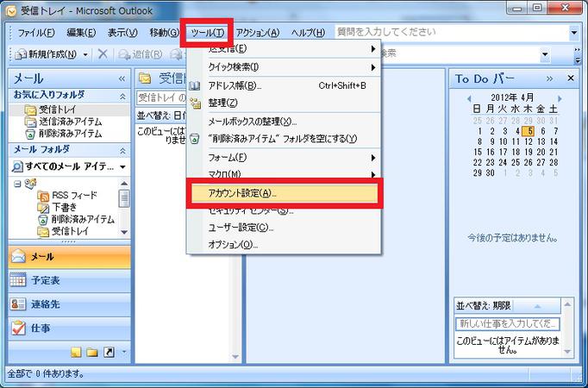Open the ファイル(F) menu

click(36, 33)
